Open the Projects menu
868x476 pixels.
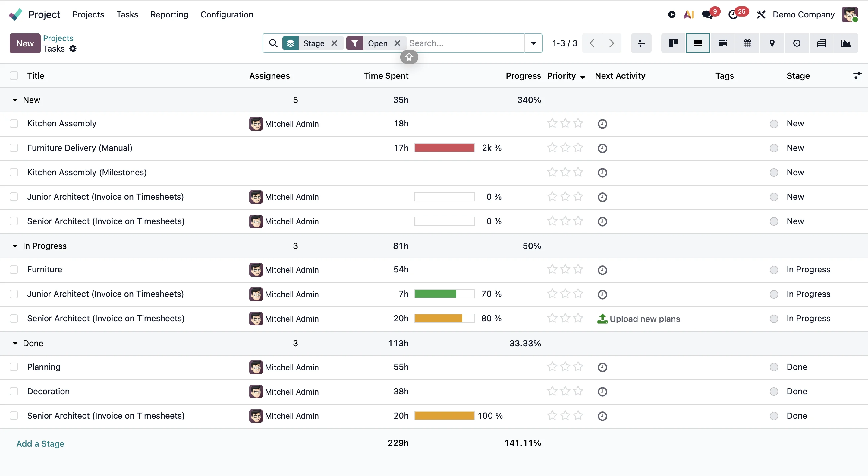88,14
